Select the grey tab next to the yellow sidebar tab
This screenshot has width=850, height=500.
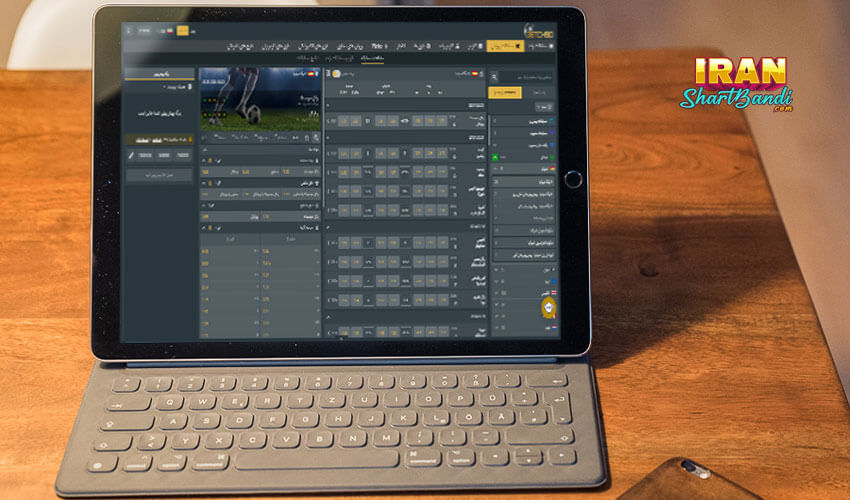[539, 93]
